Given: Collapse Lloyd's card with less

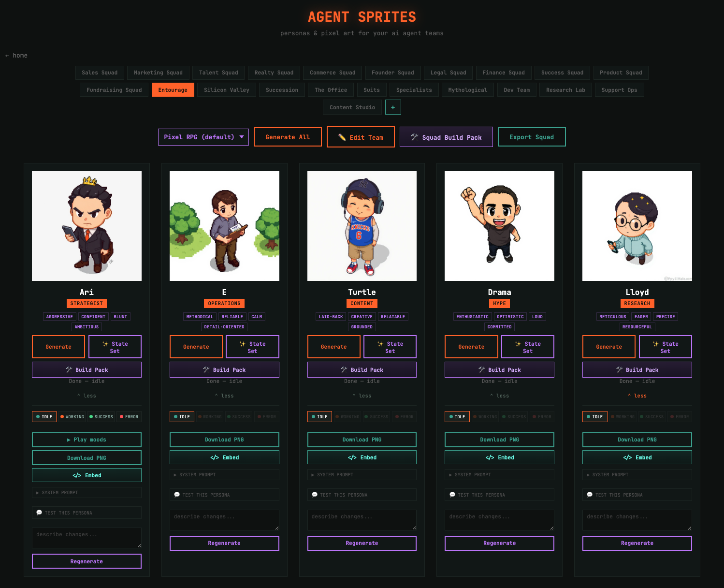Looking at the screenshot, I should 637,396.
